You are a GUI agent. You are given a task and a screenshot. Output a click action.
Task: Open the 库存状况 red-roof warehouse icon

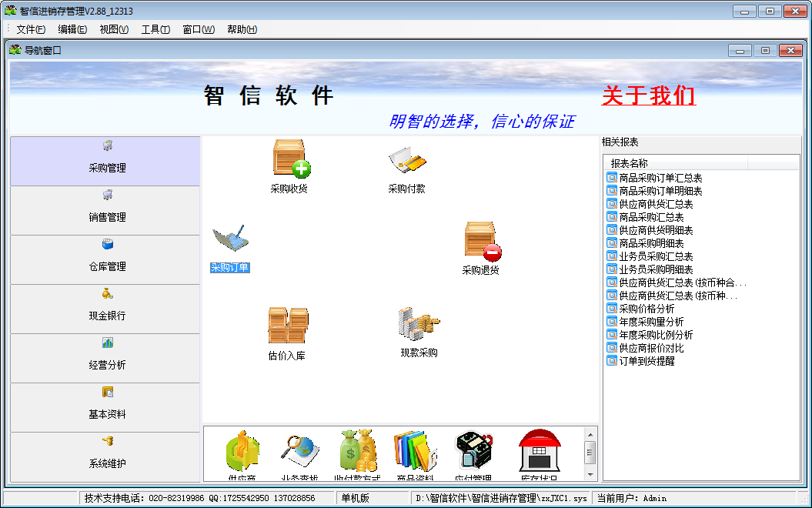[x=539, y=453]
